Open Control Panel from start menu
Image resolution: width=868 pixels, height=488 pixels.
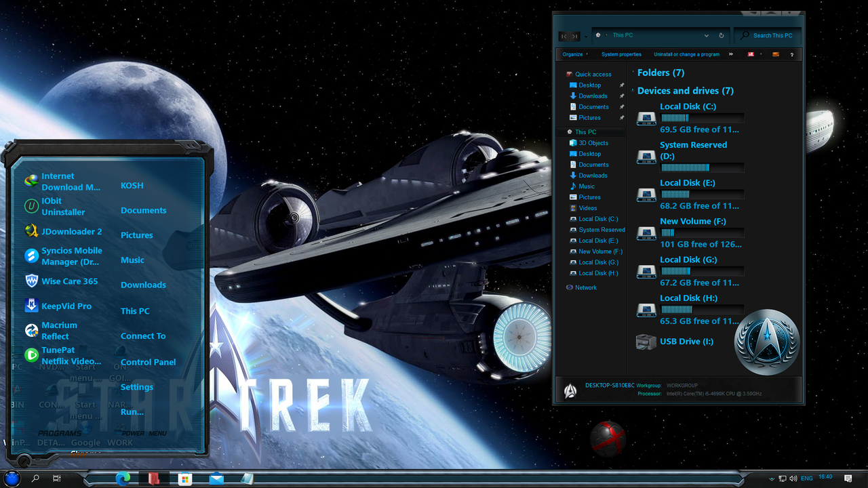point(148,363)
